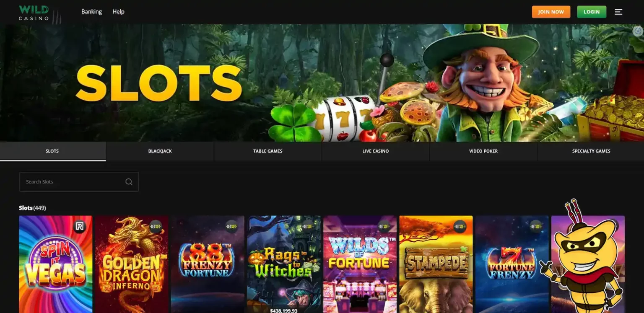Select the Slots tab
644x313 pixels.
coord(52,151)
